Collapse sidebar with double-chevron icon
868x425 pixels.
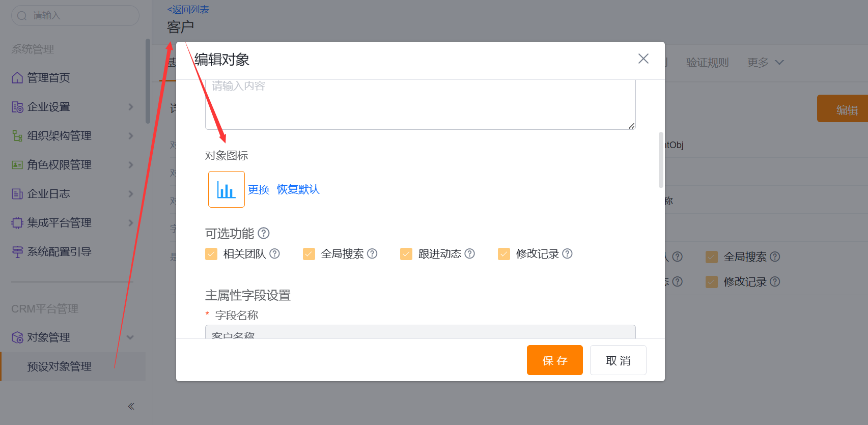tap(131, 406)
